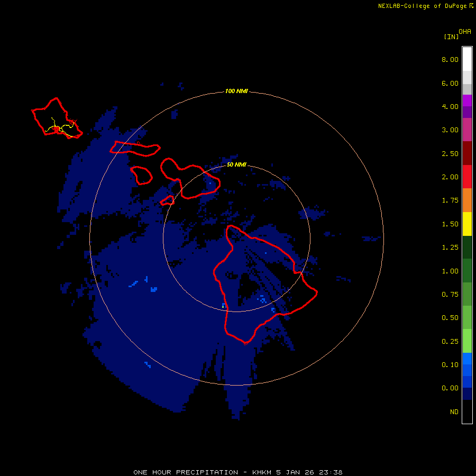Image resolution: width=476 pixels, height=476 pixels.
Task: Select the 1.75 legend value
Action: [x=450, y=200]
